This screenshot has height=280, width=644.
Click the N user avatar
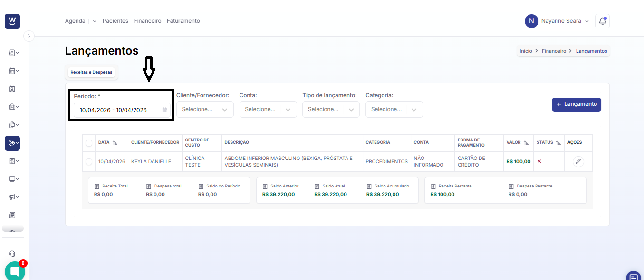click(x=531, y=21)
